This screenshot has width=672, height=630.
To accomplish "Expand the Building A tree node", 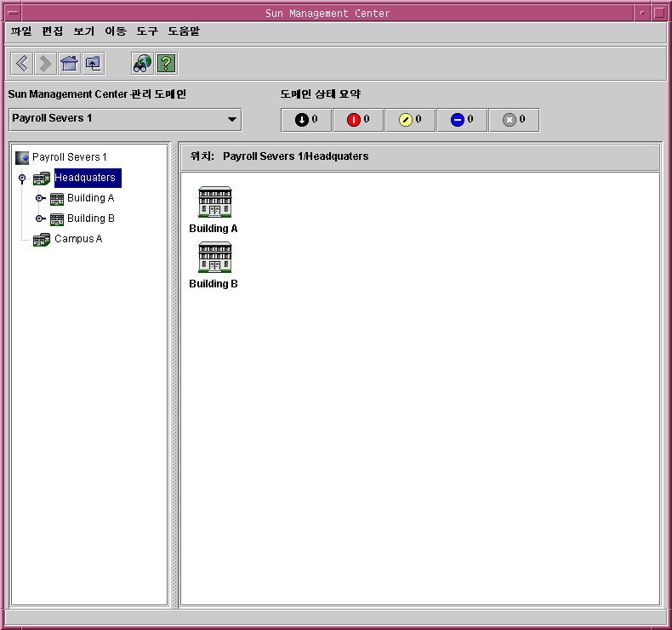I will [40, 198].
